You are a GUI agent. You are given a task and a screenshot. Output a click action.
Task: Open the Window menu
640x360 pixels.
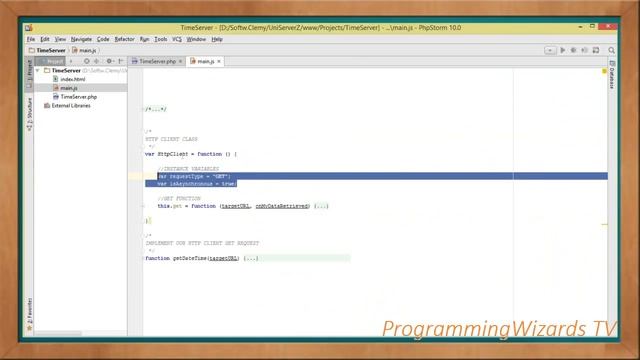click(x=196, y=39)
